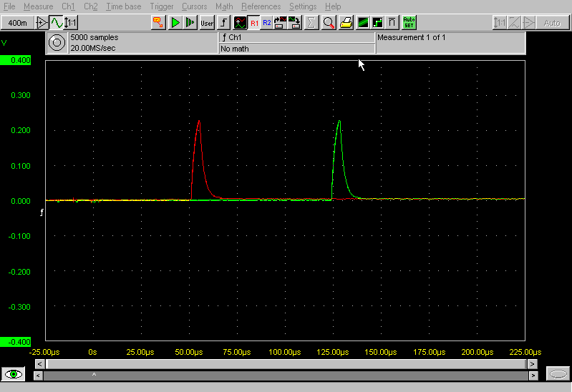Select the magnifier zoom tool
This screenshot has width=572, height=392.
329,23
